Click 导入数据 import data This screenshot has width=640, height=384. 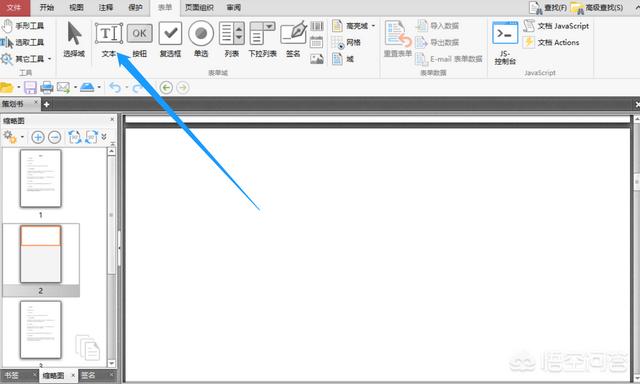point(437,26)
